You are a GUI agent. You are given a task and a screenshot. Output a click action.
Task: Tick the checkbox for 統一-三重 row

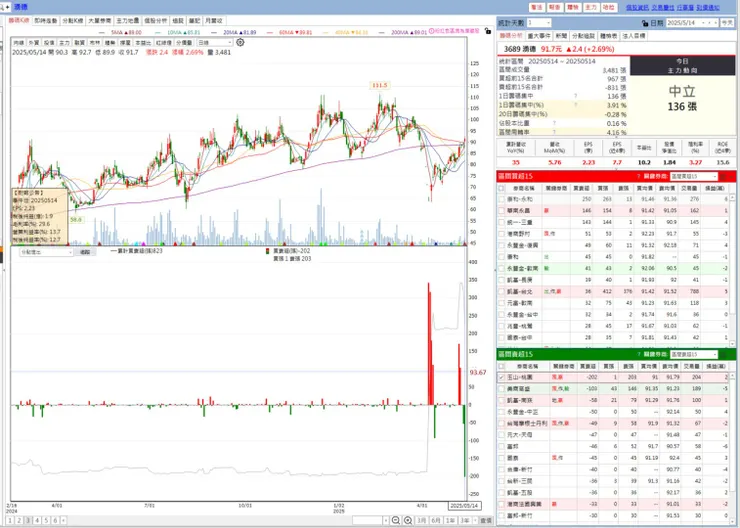(501, 222)
